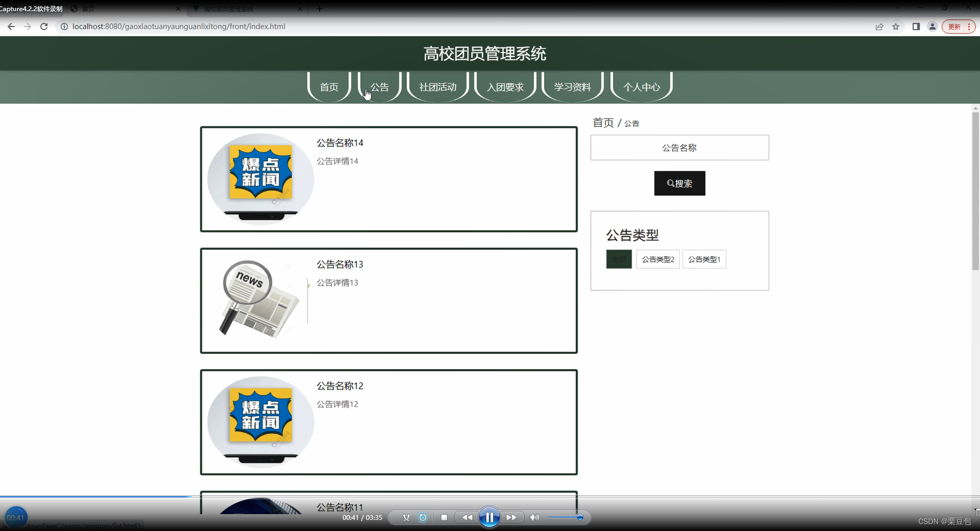Switch to the 首页 browser tab
The height and width of the screenshot is (531, 980).
coord(125,8)
